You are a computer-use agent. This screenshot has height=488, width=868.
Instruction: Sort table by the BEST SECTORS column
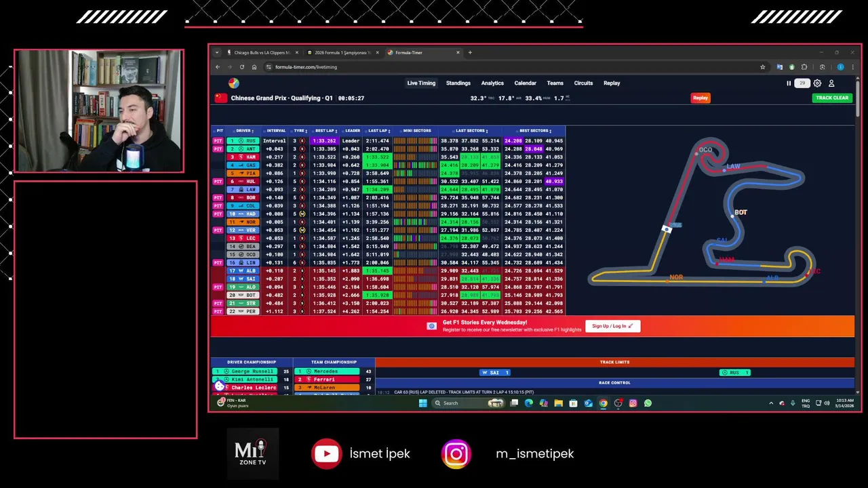coord(535,131)
